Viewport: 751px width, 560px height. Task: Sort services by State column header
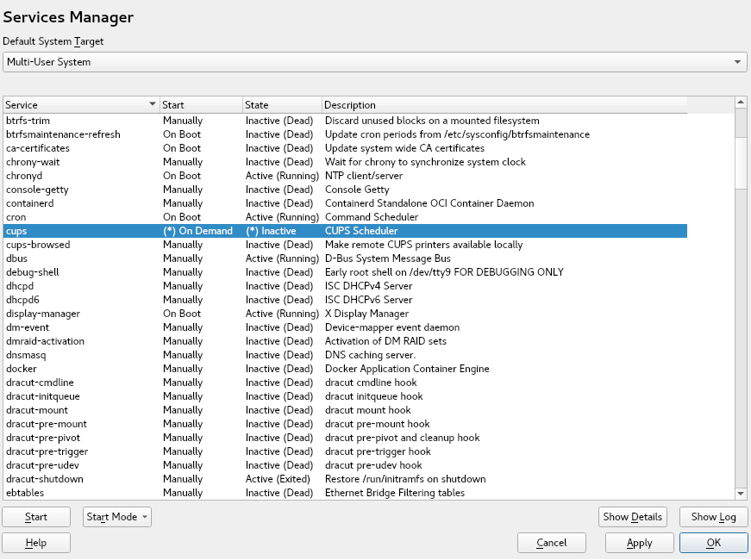click(x=281, y=105)
